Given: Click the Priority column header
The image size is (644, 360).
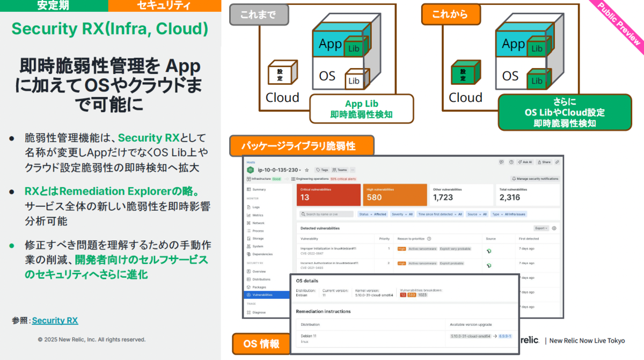Looking at the screenshot, I should 384,238.
